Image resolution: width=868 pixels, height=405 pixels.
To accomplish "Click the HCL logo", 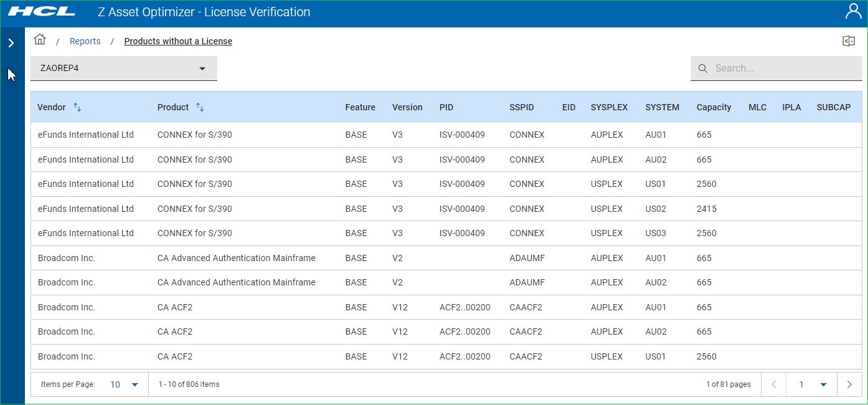I will [x=42, y=12].
